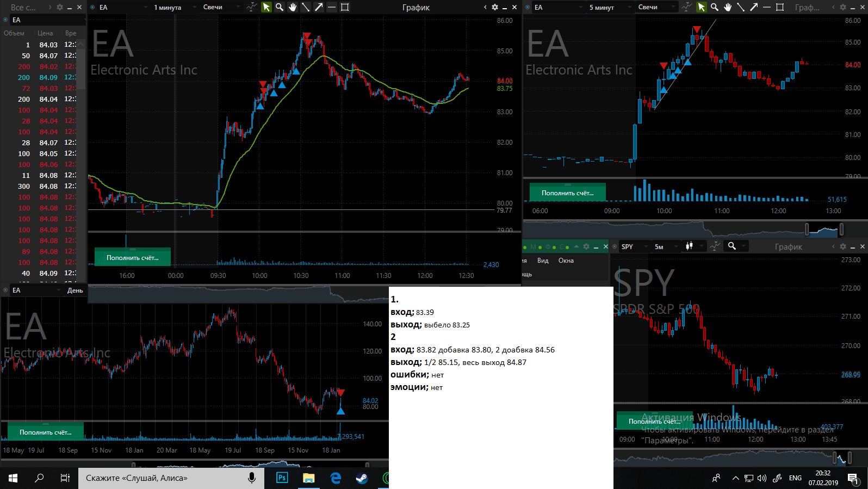
Task: Click 'Пополнить счёт...' button in 1-minute chart
Action: [x=133, y=257]
